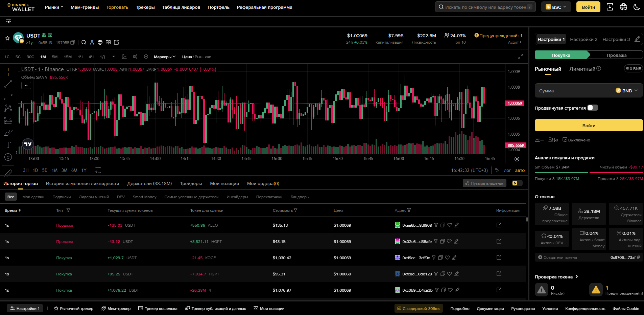Image resolution: width=644 pixels, height=315 pixels.
Task: Select the trend line drawing tool
Action: (x=8, y=84)
